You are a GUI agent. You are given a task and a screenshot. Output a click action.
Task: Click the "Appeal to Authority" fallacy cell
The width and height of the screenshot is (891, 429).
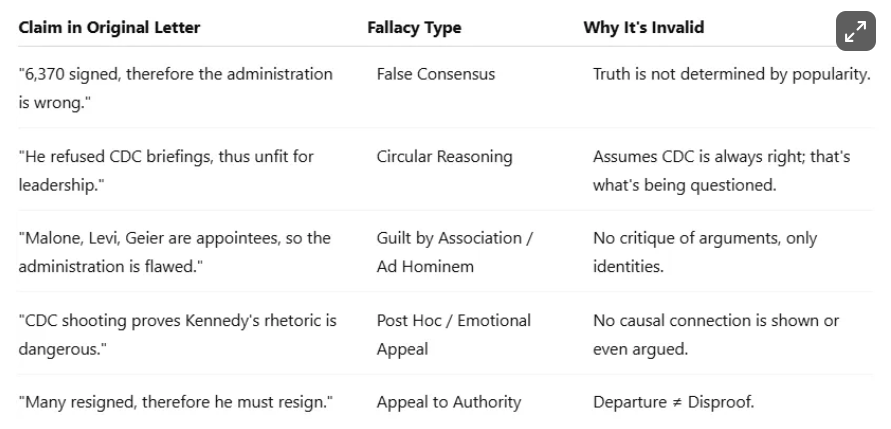pos(449,403)
